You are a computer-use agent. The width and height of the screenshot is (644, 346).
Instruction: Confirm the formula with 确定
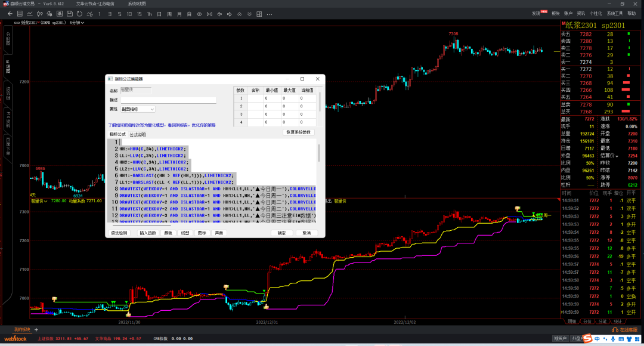click(281, 233)
